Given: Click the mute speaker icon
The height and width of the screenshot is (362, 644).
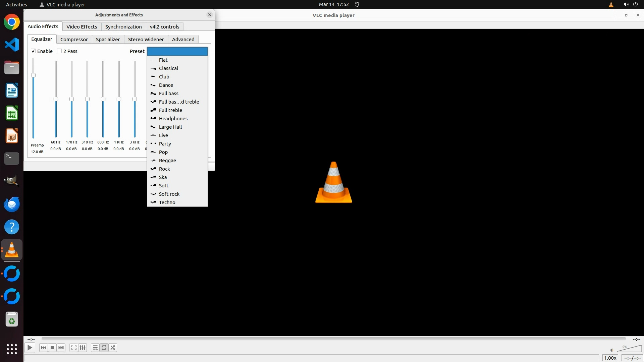Looking at the screenshot, I should [611, 350].
